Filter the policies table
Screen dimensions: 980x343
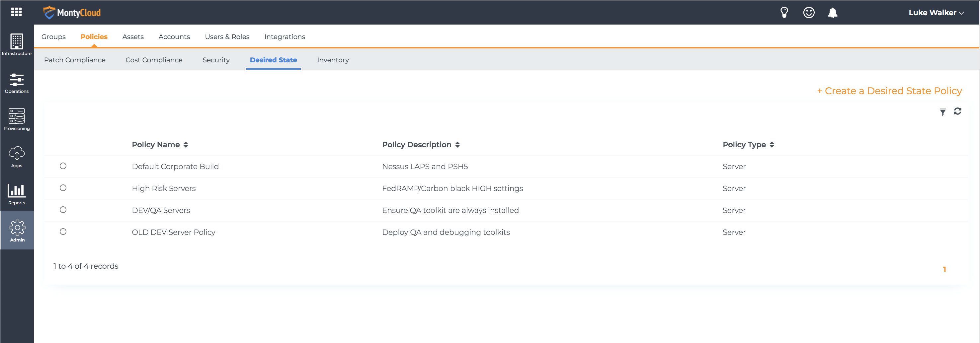click(942, 112)
